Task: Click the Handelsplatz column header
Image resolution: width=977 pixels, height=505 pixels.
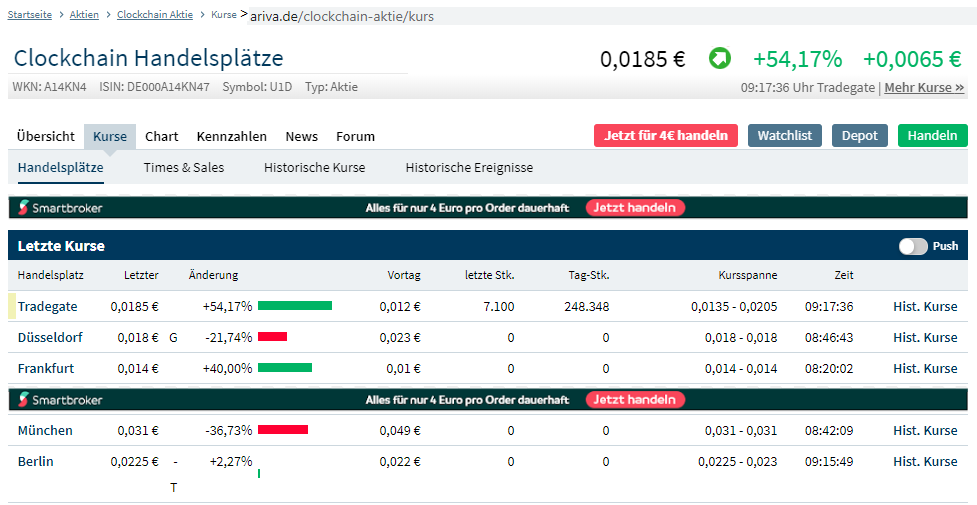Action: [x=50, y=275]
